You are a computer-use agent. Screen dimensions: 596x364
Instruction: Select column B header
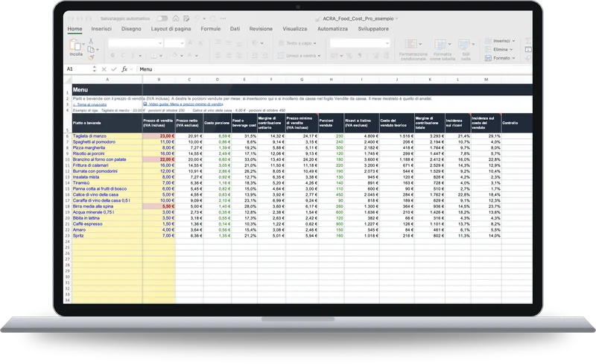pyautogui.click(x=159, y=80)
